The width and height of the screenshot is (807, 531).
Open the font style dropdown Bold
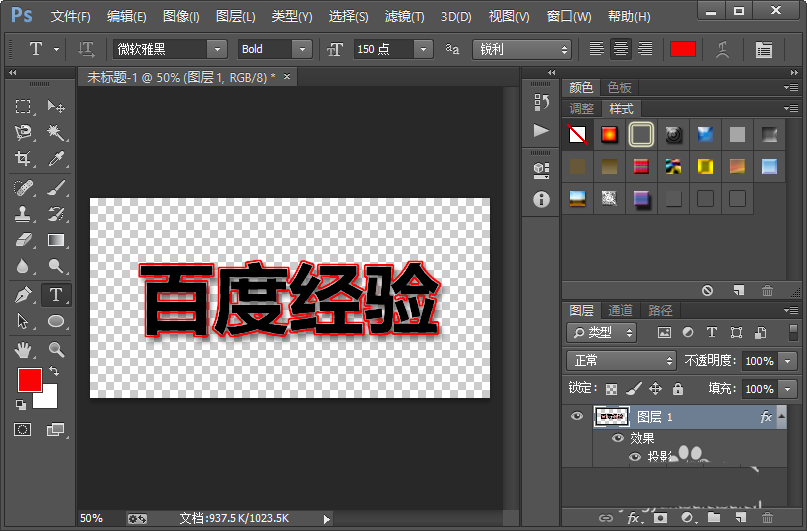click(x=302, y=49)
